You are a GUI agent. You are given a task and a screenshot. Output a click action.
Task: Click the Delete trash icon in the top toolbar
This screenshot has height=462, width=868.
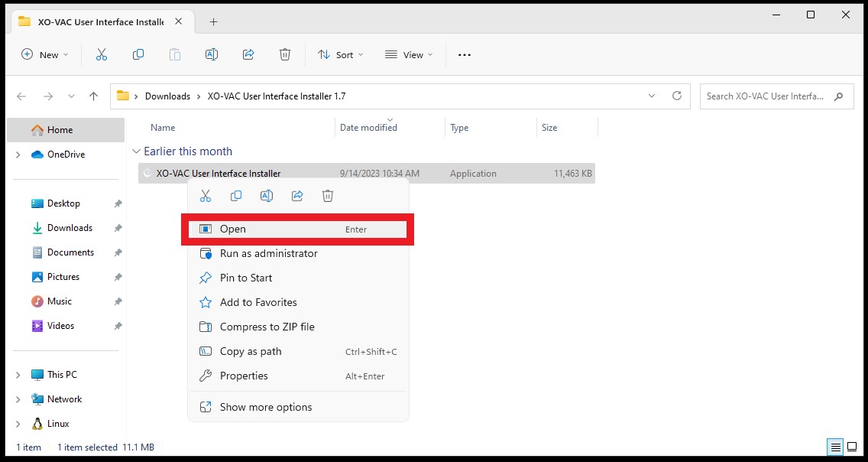coord(284,54)
